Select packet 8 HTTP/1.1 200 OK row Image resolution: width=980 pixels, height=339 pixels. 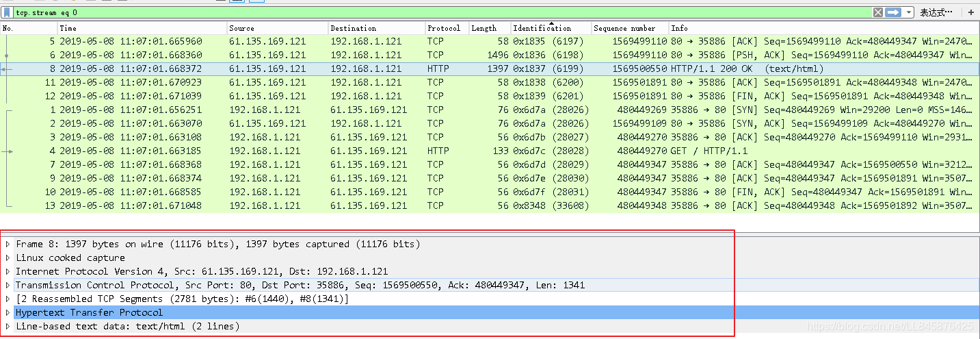pyautogui.click(x=490, y=69)
